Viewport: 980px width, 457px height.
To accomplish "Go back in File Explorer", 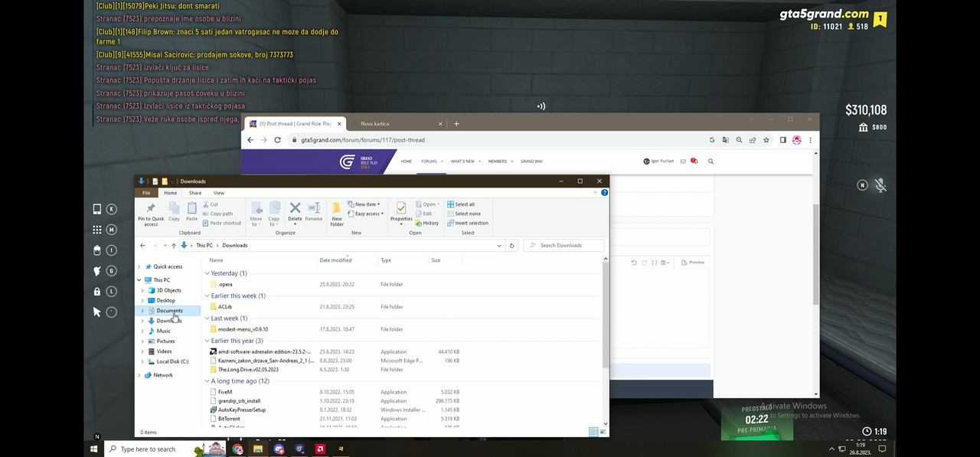I will pyautogui.click(x=142, y=245).
